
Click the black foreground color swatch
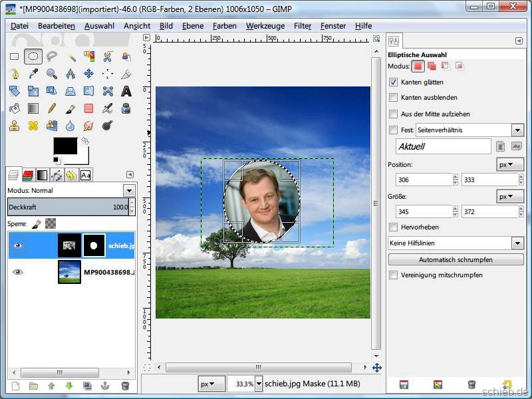pos(65,148)
